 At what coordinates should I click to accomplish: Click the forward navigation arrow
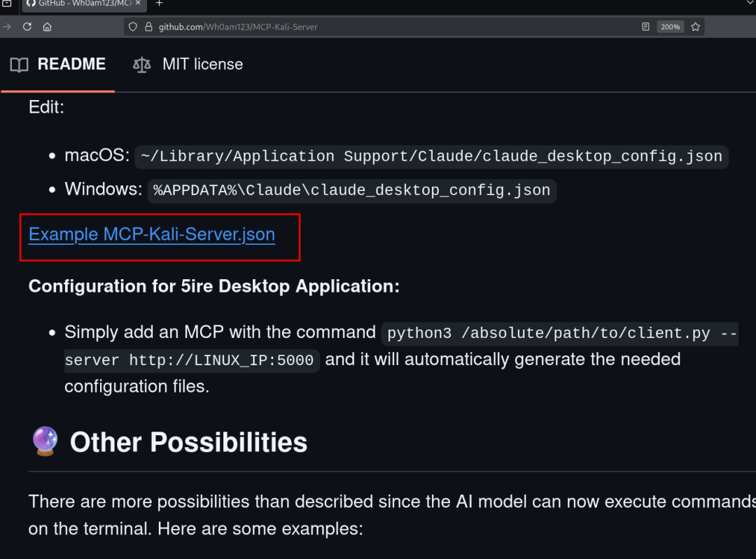[7, 27]
